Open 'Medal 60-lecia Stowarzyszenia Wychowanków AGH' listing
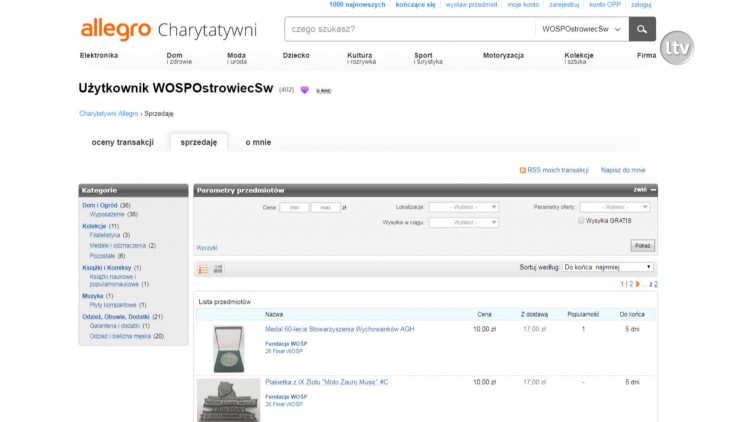Image resolution: width=750 pixels, height=422 pixels. pos(340,329)
